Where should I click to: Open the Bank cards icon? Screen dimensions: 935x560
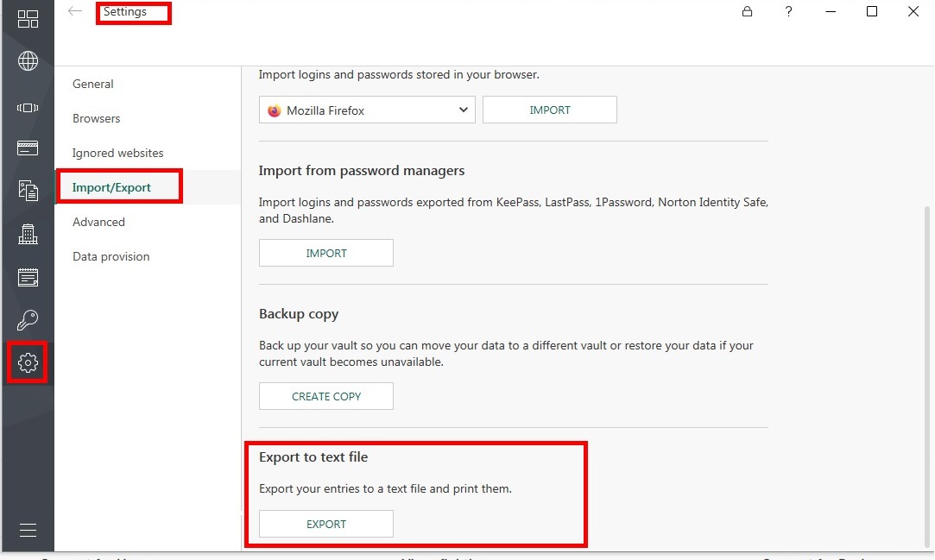point(28,148)
